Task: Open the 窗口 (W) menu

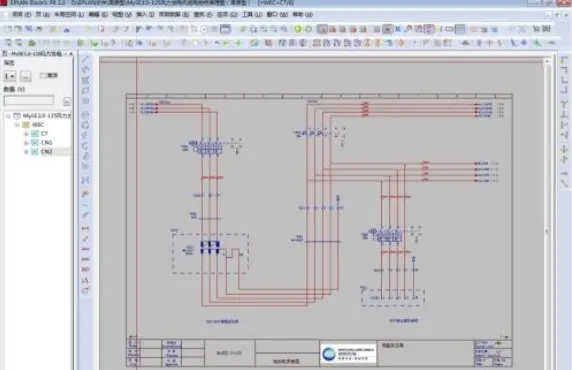Action: point(277,15)
